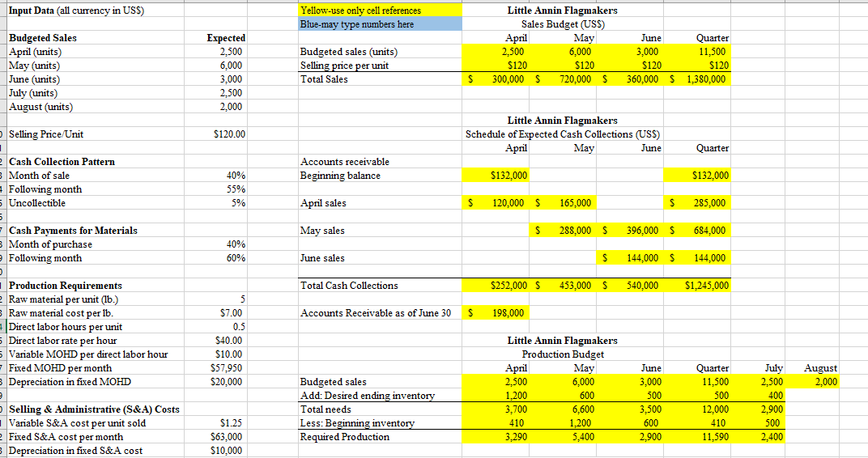The image size is (868, 458).
Task: Click the $20,000 depreciation in fixed MOHD cell
Action: pos(216,382)
